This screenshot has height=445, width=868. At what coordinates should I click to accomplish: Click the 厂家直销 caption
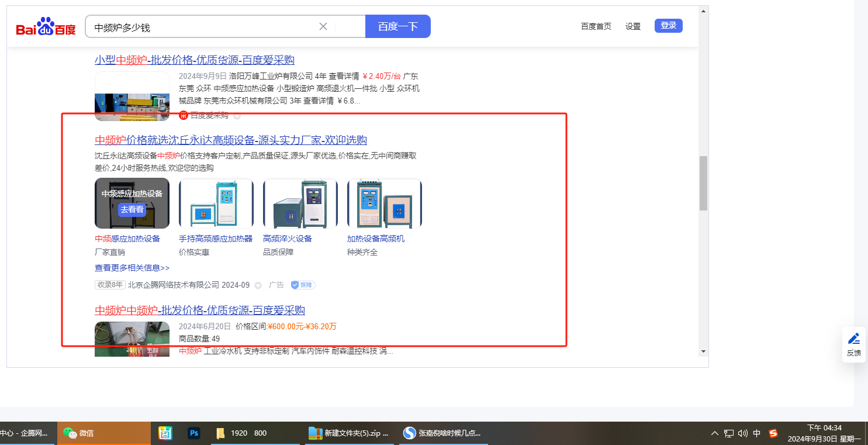pos(110,252)
